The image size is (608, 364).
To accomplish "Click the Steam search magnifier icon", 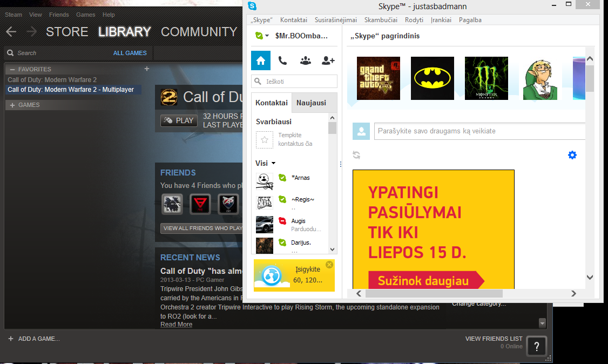I will [10, 53].
